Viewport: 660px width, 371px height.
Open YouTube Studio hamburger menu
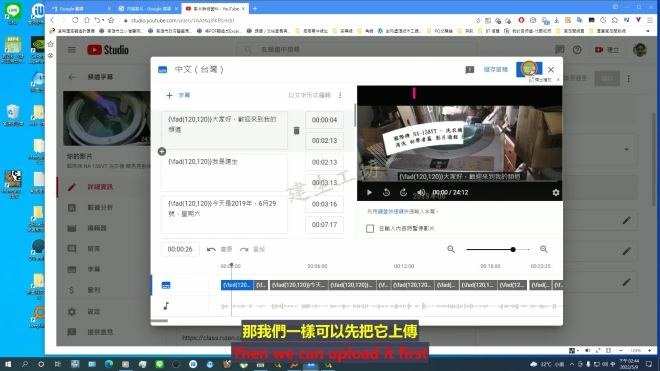[x=72, y=50]
